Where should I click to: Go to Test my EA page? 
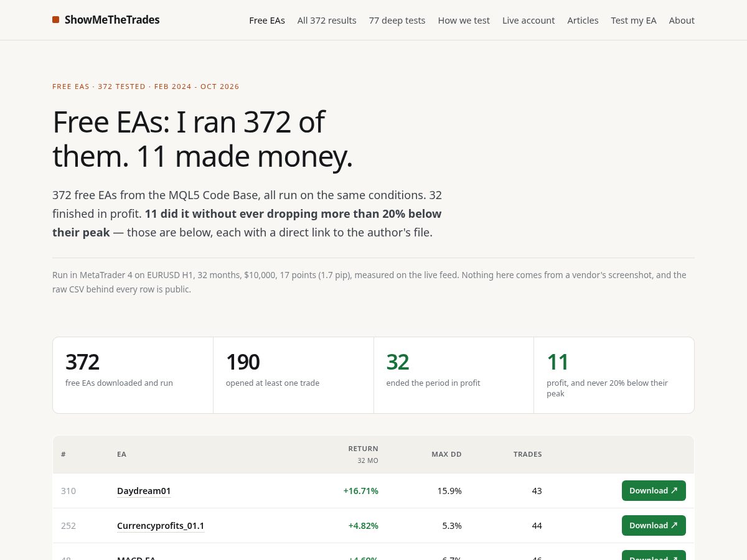click(634, 21)
